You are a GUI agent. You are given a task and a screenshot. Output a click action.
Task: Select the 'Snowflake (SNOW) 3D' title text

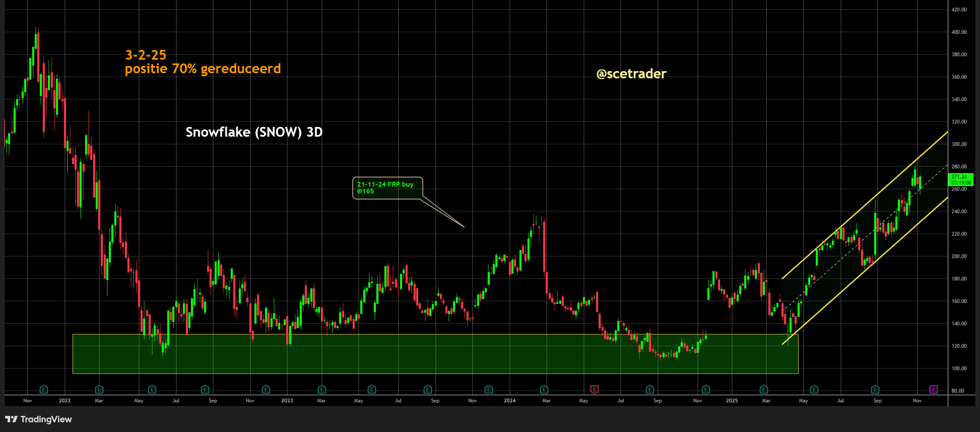[254, 132]
